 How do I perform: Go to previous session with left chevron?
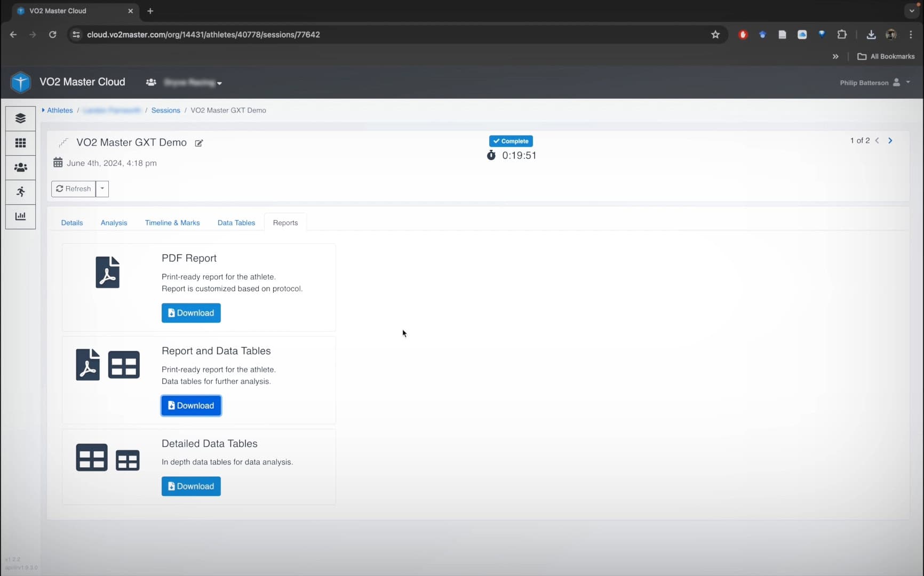pos(877,141)
